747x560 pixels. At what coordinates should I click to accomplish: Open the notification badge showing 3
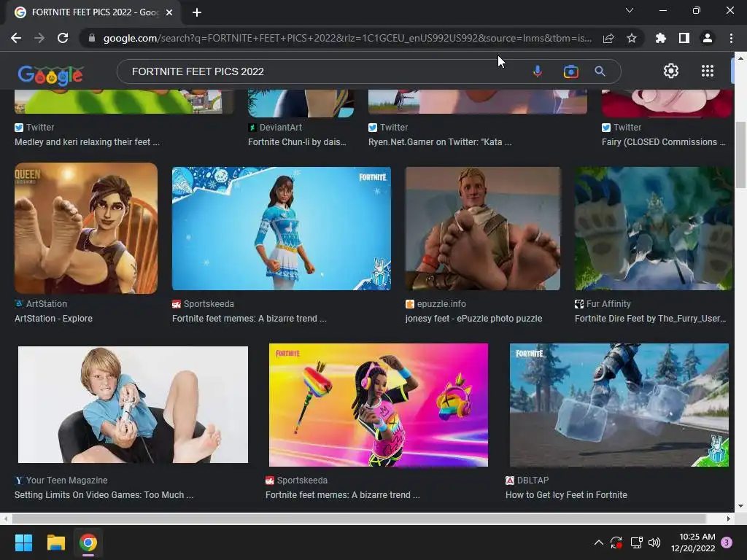click(727, 542)
